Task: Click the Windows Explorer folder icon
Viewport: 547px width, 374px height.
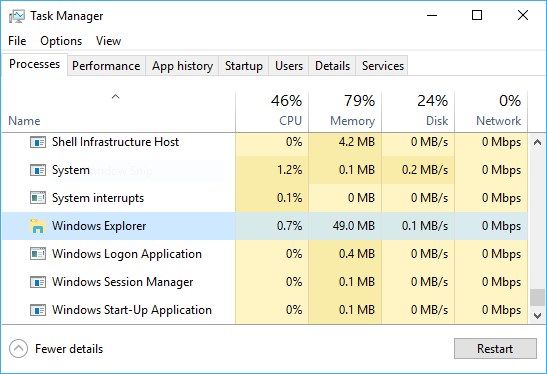Action: click(x=38, y=226)
